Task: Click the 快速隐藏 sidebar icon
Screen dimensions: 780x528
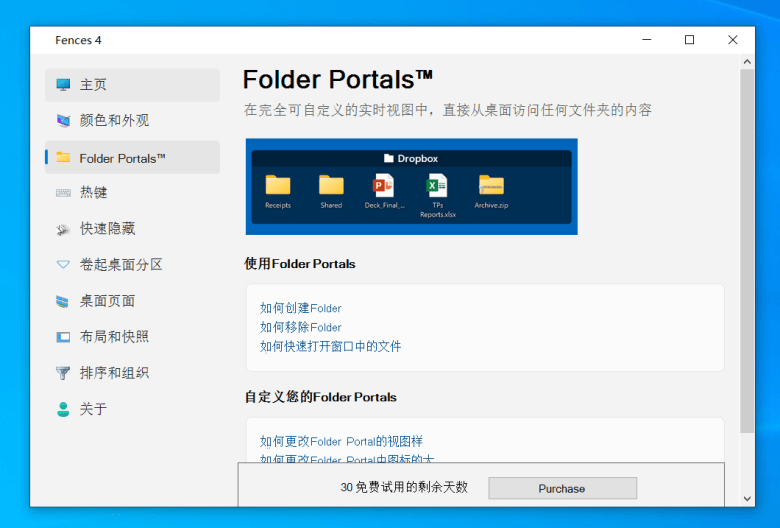Action: click(x=63, y=229)
